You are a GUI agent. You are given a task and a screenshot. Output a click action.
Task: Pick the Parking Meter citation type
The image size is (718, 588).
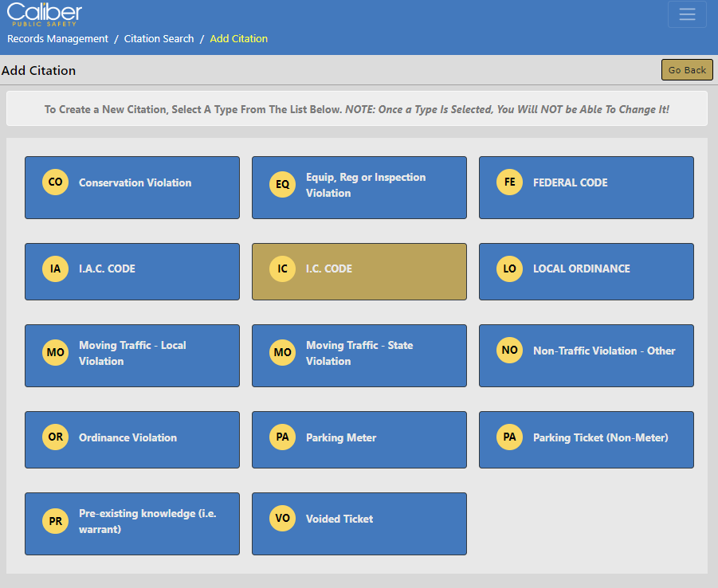point(359,440)
